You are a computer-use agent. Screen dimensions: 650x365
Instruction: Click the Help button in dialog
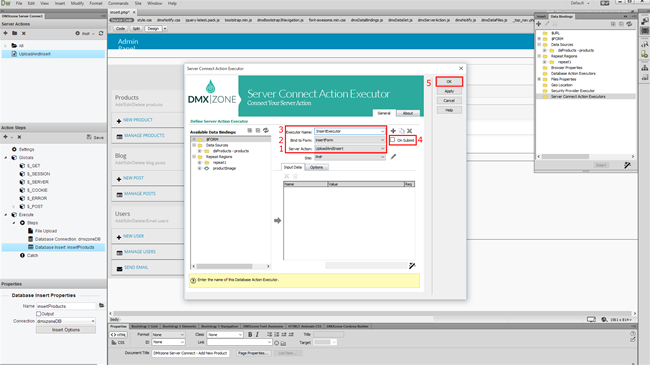pyautogui.click(x=449, y=110)
